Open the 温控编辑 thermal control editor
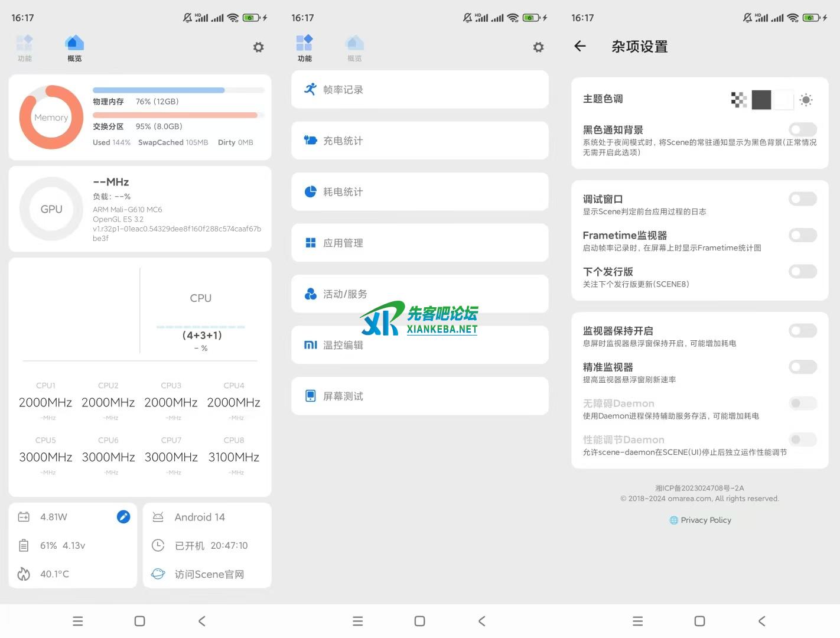The image size is (840, 638). click(x=419, y=344)
